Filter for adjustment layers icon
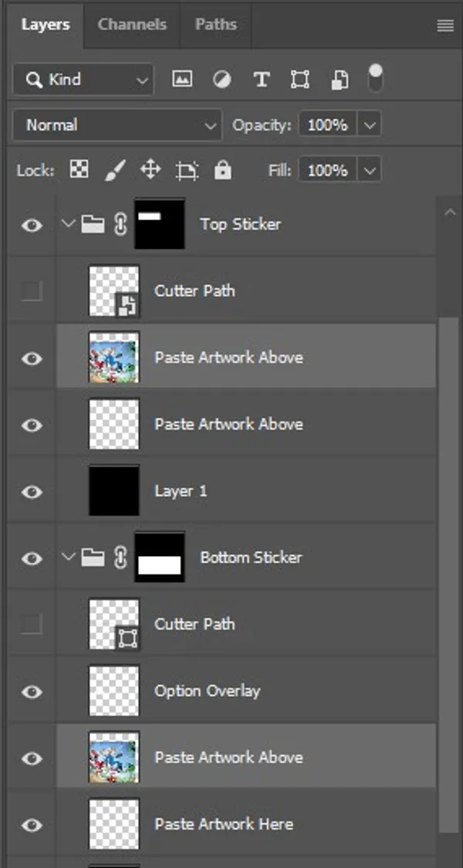 coord(222,79)
